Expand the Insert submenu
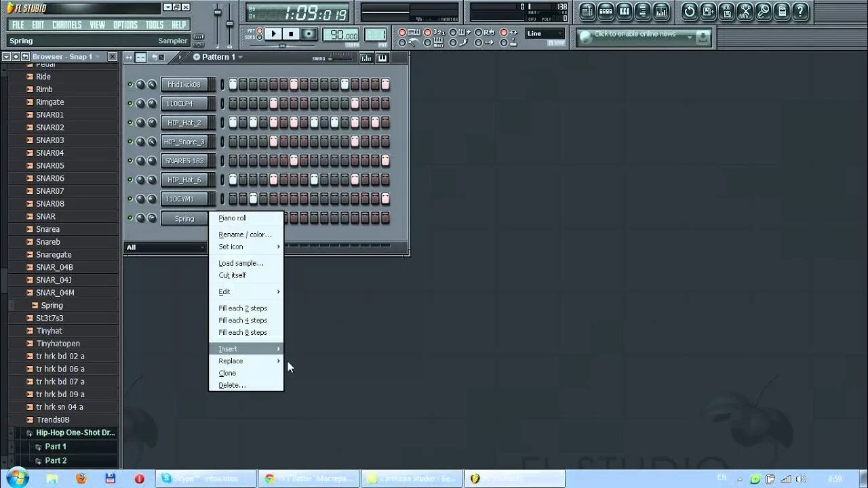Image resolution: width=868 pixels, height=488 pixels. pyautogui.click(x=246, y=349)
